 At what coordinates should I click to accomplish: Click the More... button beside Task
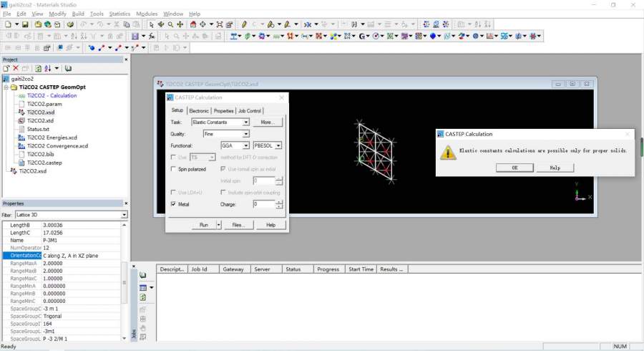(268, 122)
